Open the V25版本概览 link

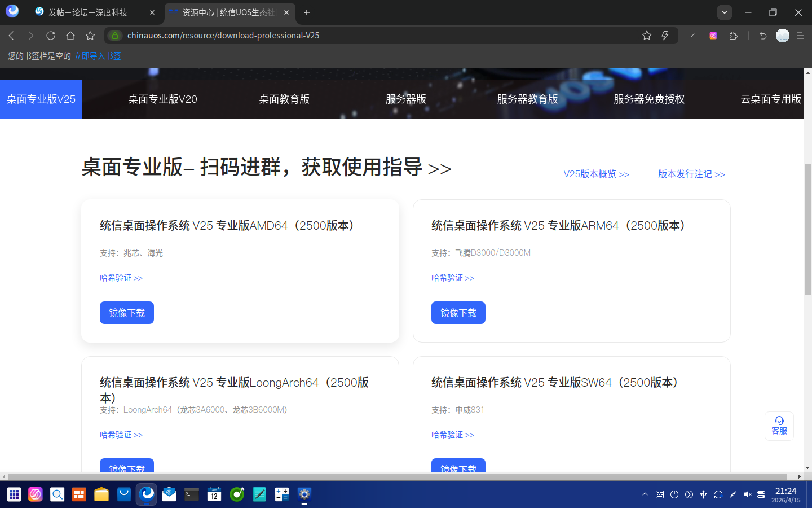tap(597, 174)
